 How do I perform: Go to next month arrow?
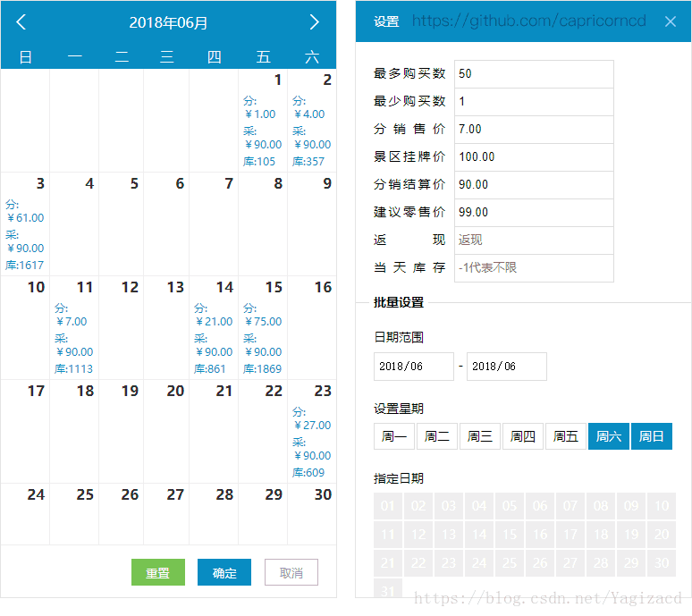[314, 22]
